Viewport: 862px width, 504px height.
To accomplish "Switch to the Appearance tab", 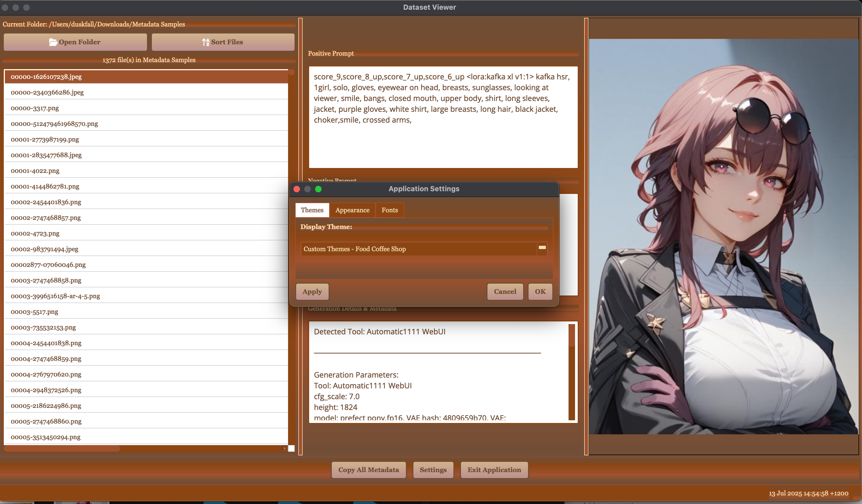I will point(352,210).
